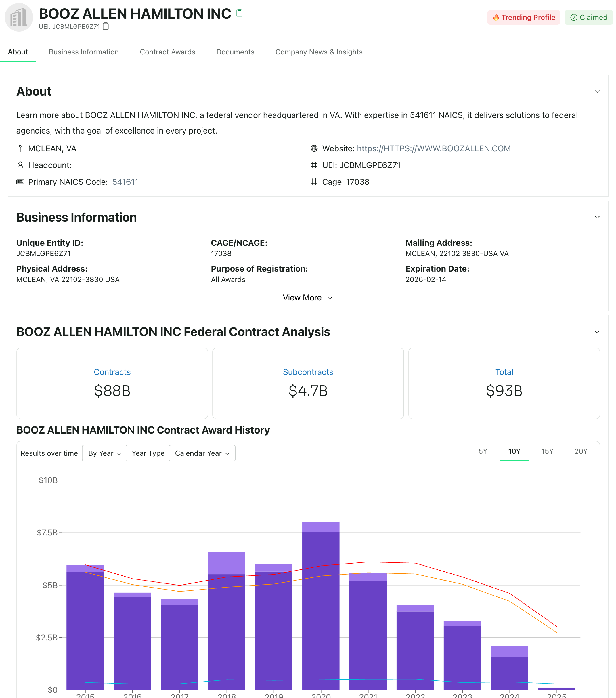Click the location pin icon next to MCLEAN, VA
616x698 pixels.
(20, 148)
